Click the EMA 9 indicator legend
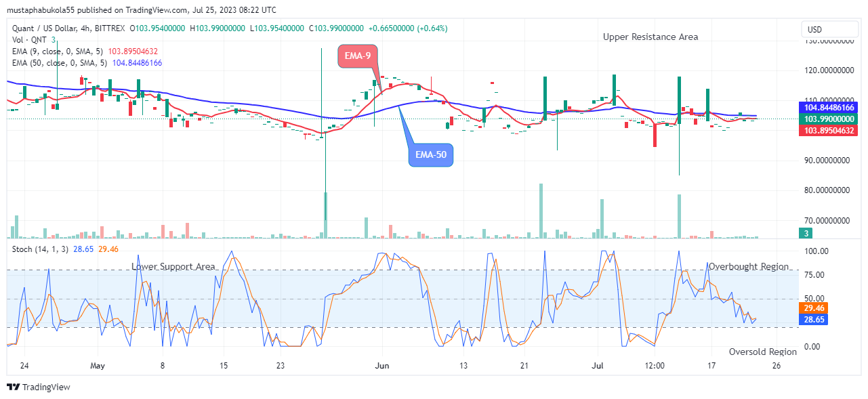The width and height of the screenshot is (868, 399). (x=84, y=51)
